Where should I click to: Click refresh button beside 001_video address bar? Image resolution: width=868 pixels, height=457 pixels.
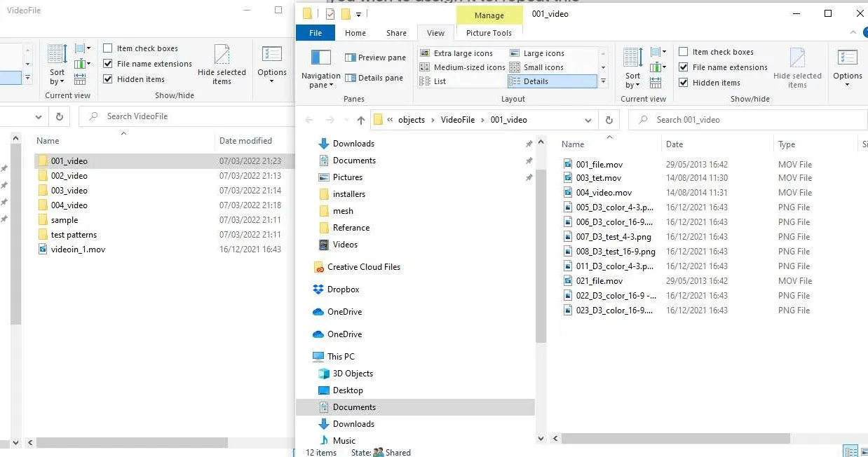click(609, 120)
